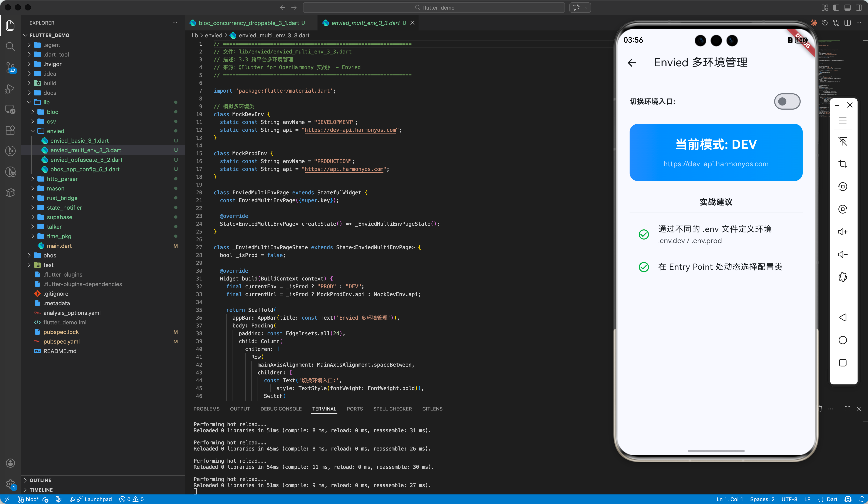Screen dimensions: 868x504
Task: Open the Search view in activity bar
Action: pos(10,47)
